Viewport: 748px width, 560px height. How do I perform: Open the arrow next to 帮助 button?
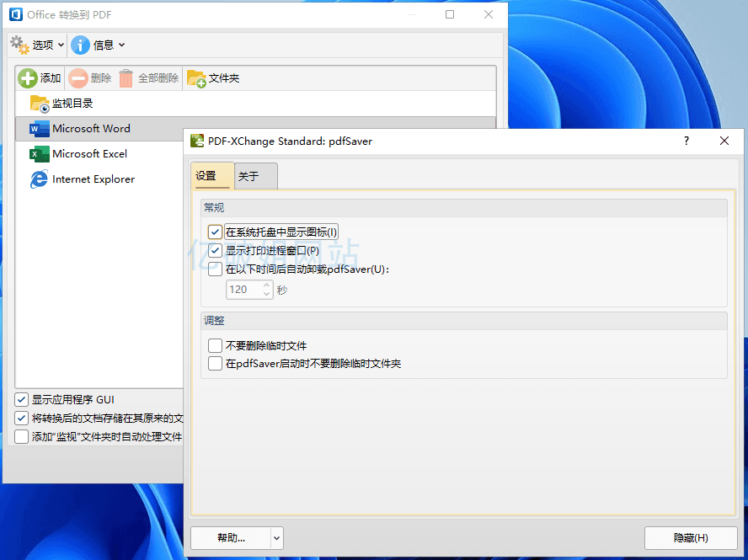277,538
